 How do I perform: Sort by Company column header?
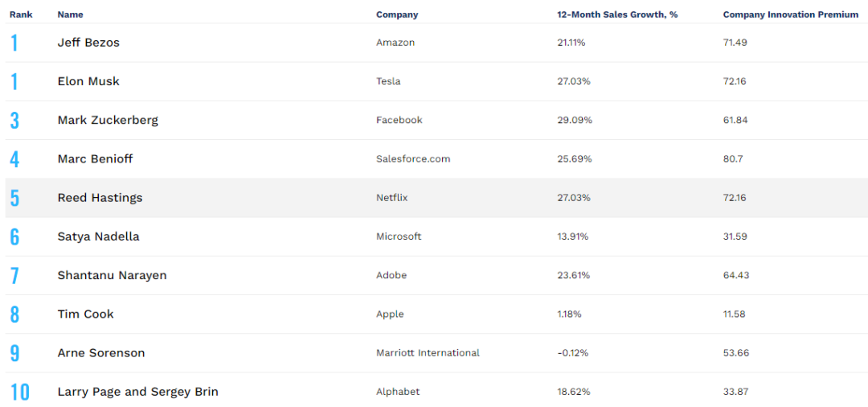tap(397, 15)
